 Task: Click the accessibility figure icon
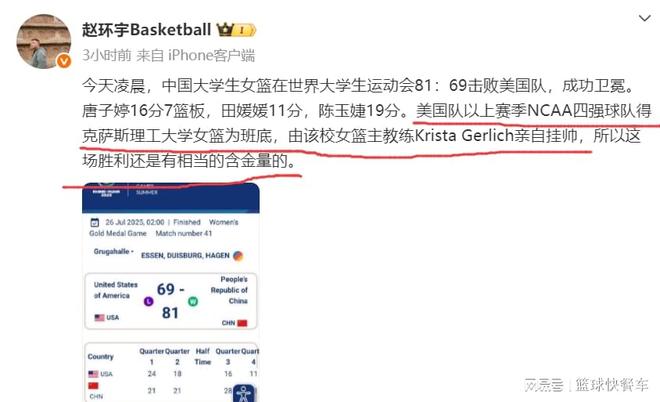pos(244,394)
